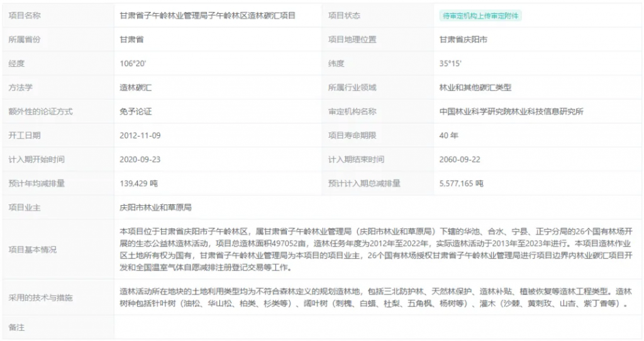Click the 项目基本情况 description paragraph
This screenshot has width=644, height=341.
pos(377,249)
